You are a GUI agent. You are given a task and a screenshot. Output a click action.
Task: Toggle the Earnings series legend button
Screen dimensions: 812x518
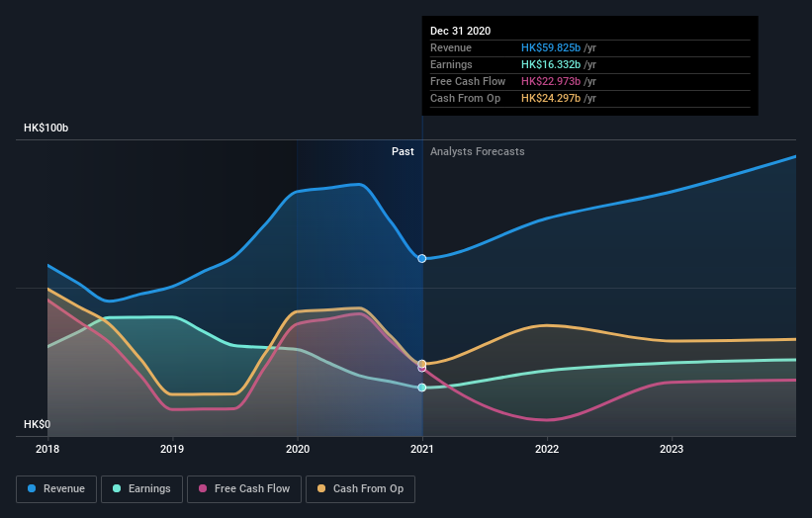point(141,489)
